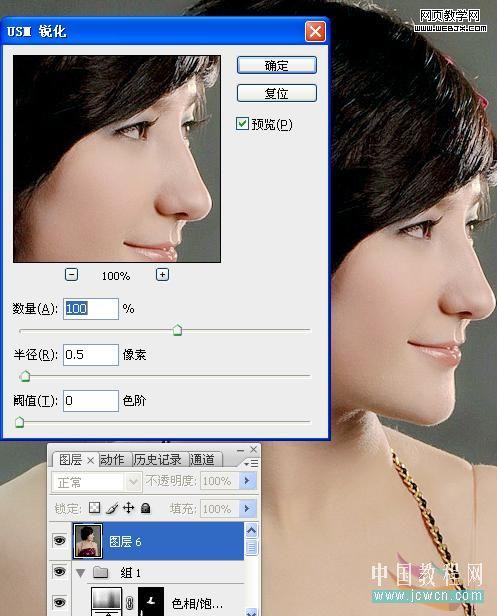Toggle the preview (P) checkbox

click(x=242, y=124)
